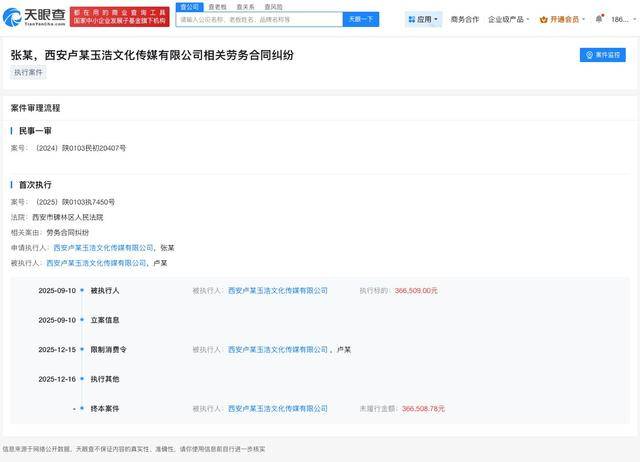Click the 执行案件 tag
640x462 pixels.
click(x=28, y=72)
